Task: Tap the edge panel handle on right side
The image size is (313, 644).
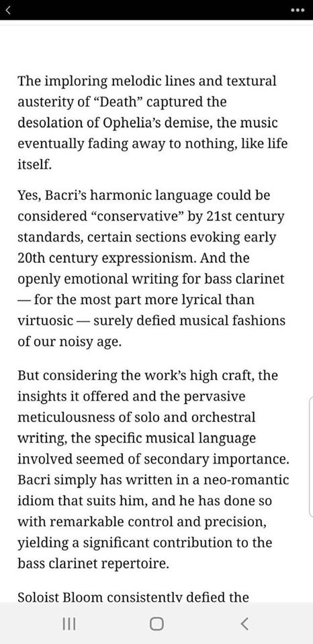Action: (310, 456)
